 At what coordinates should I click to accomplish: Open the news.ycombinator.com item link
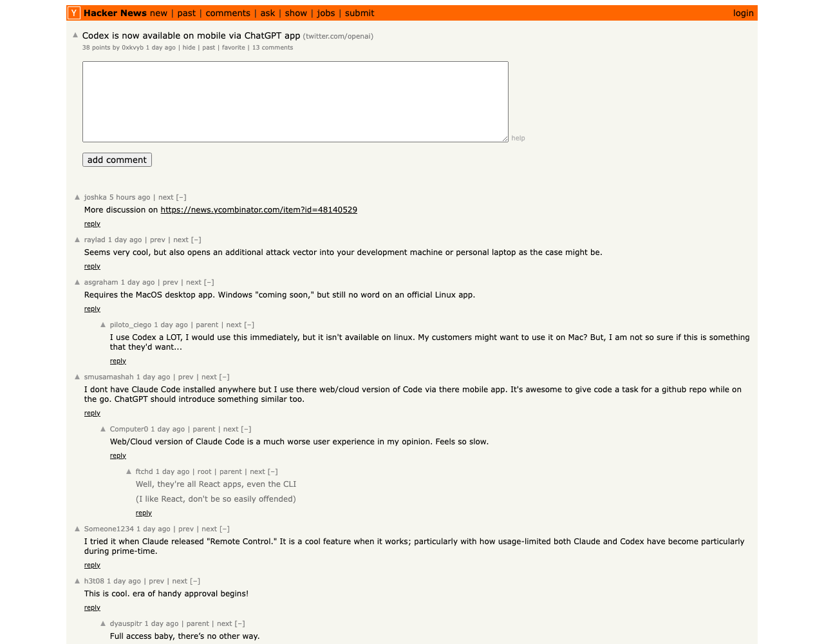click(x=259, y=210)
